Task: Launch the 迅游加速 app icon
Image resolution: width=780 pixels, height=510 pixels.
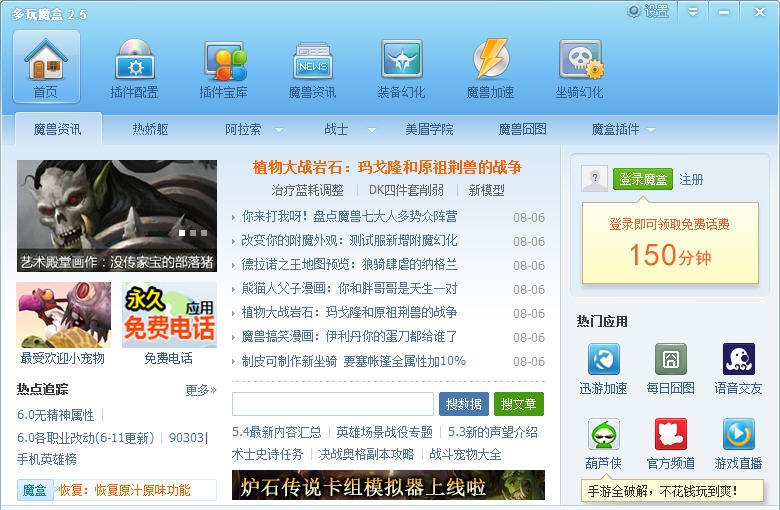Action: click(x=603, y=359)
